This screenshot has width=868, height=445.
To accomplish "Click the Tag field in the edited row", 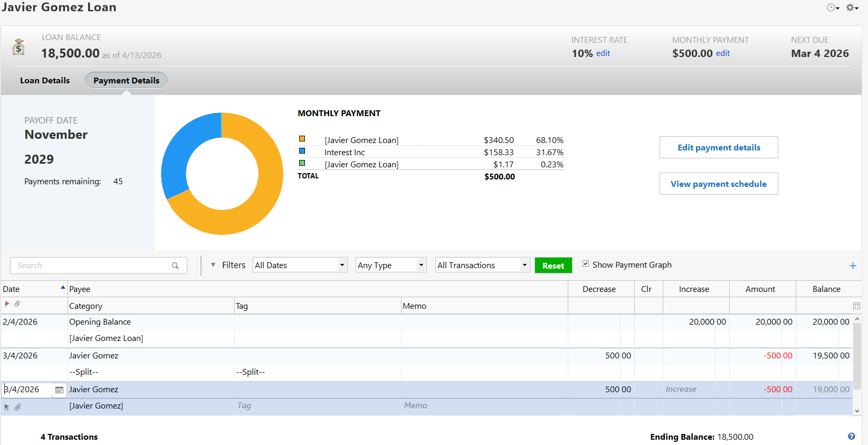I will click(x=318, y=406).
